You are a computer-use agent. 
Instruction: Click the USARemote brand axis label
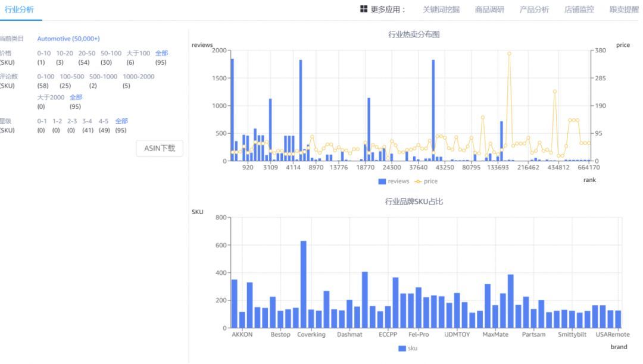(613, 334)
